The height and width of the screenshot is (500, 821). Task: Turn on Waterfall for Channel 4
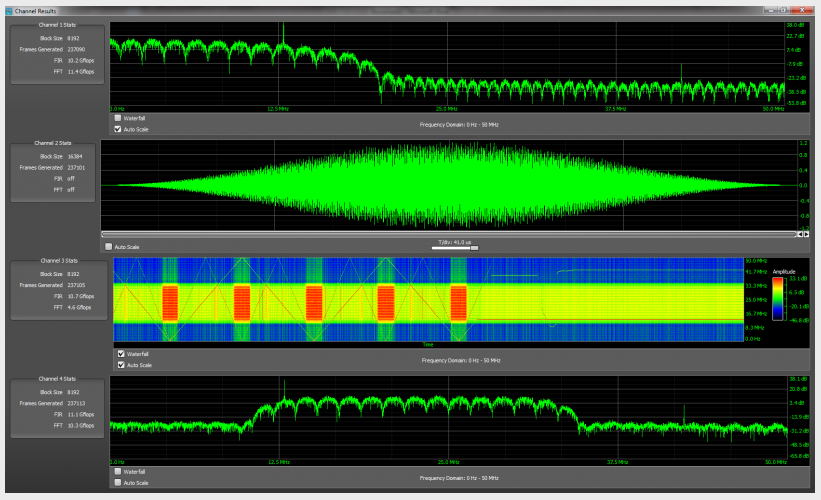click(118, 471)
